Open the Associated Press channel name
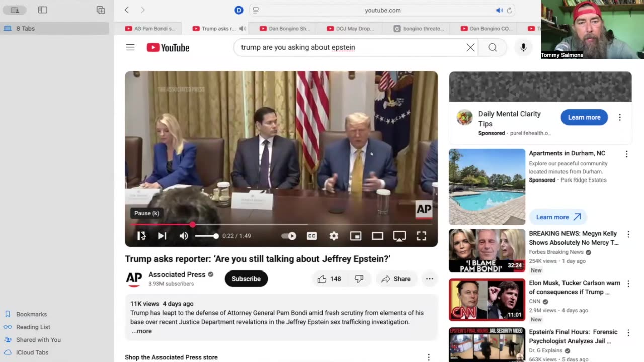This screenshot has height=362, width=644. (177, 274)
